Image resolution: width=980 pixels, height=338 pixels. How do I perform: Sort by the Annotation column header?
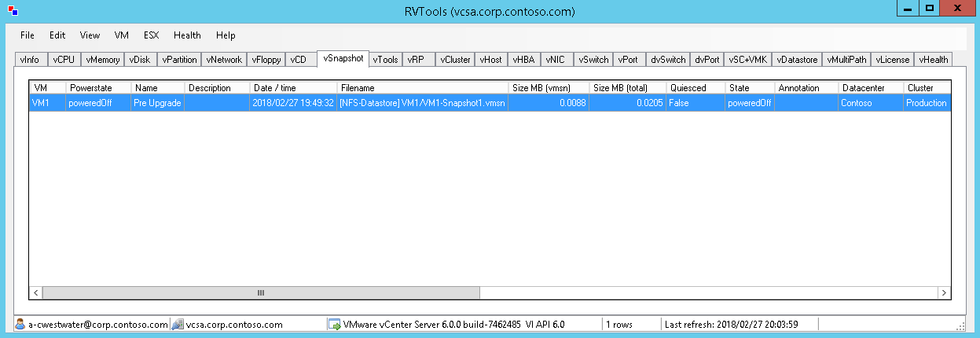[x=806, y=88]
